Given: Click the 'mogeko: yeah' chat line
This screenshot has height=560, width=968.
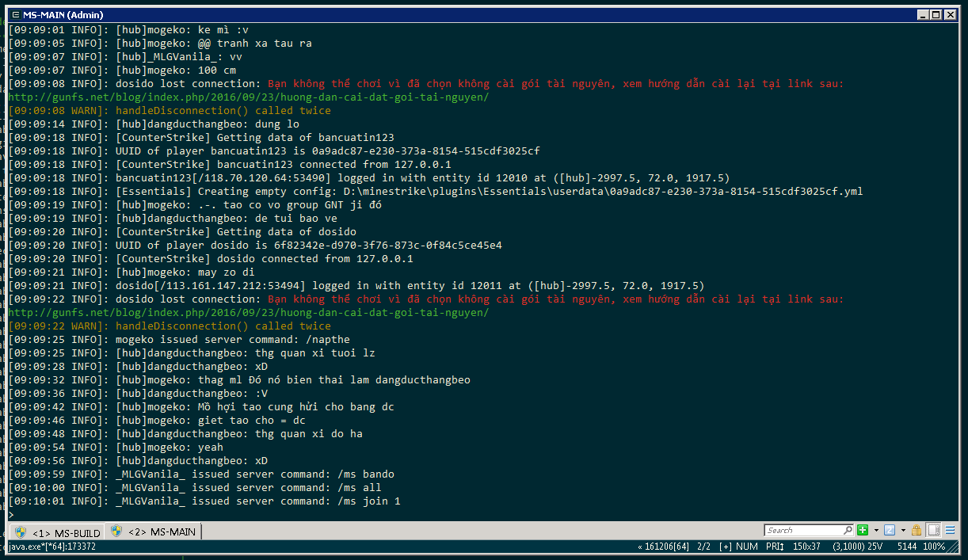Looking at the screenshot, I should coord(116,447).
